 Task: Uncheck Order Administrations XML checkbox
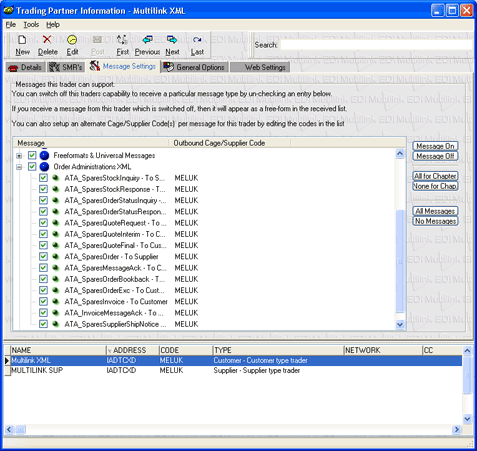point(32,166)
